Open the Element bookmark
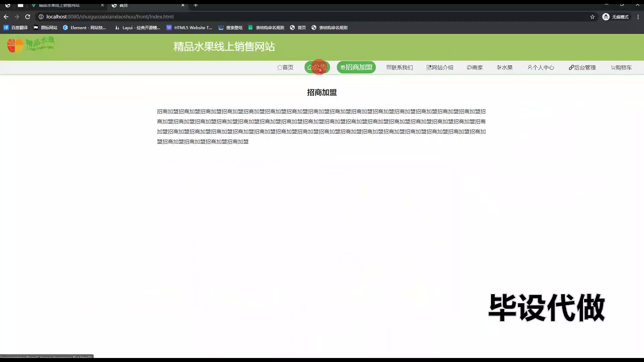This screenshot has height=362, width=644. point(85,28)
